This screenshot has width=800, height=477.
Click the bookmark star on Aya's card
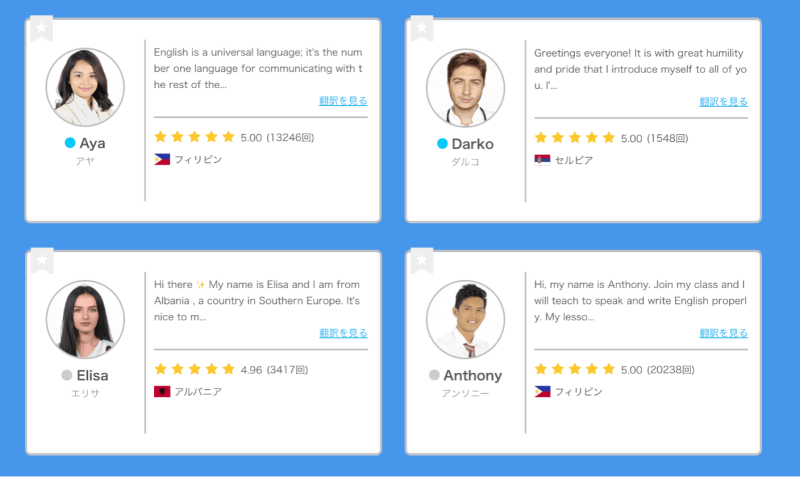tap(41, 28)
